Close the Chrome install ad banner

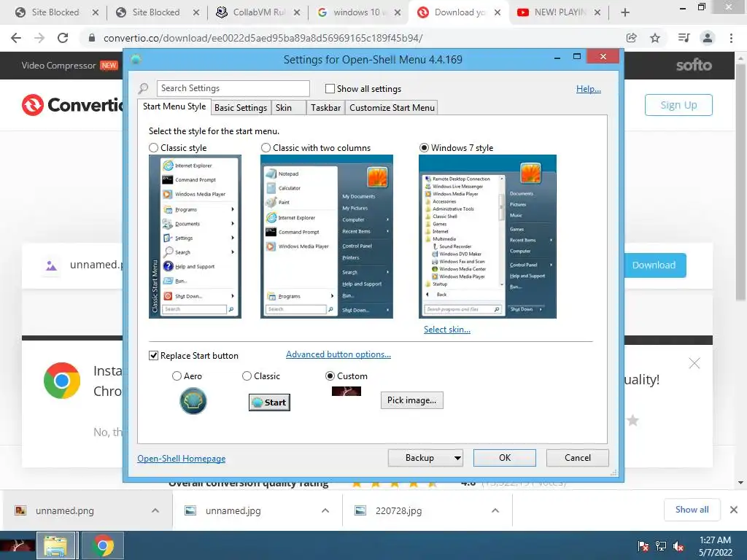click(x=694, y=363)
